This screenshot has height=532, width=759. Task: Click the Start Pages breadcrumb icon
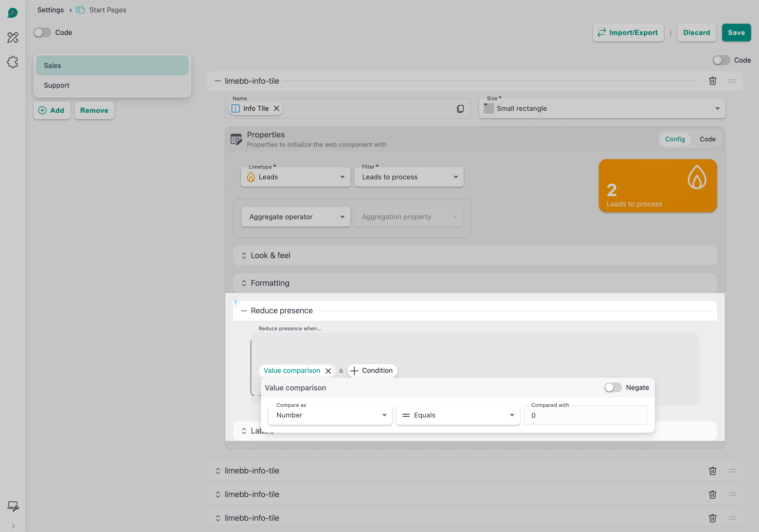[x=80, y=10]
